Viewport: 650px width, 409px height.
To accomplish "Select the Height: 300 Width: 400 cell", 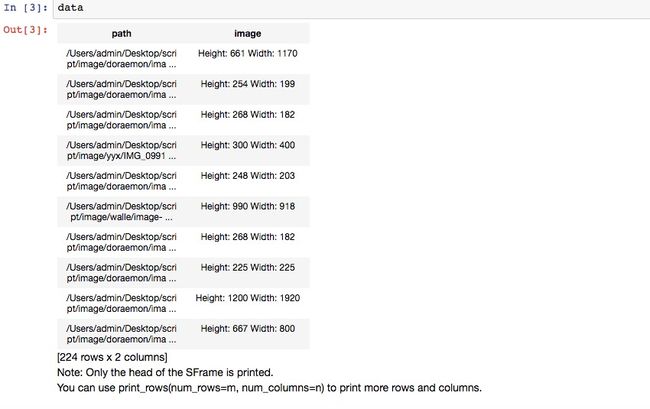I will (x=247, y=145).
